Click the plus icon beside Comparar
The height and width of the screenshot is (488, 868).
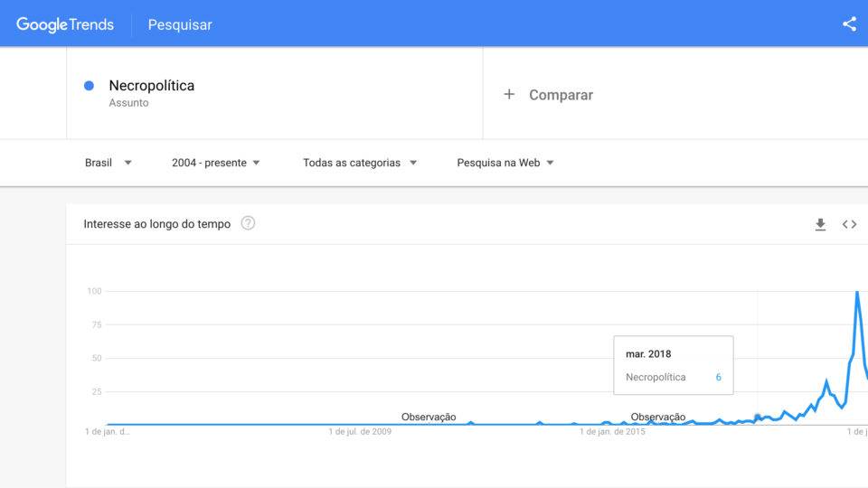(509, 95)
